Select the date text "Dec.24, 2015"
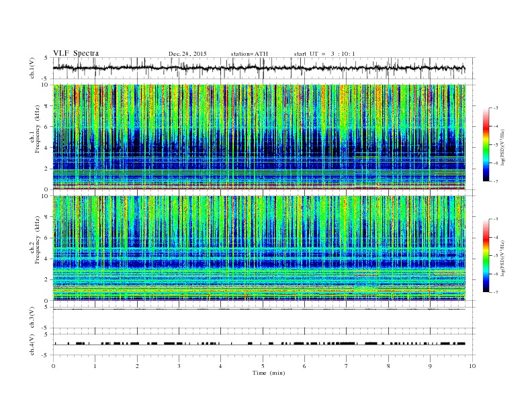 (187, 54)
